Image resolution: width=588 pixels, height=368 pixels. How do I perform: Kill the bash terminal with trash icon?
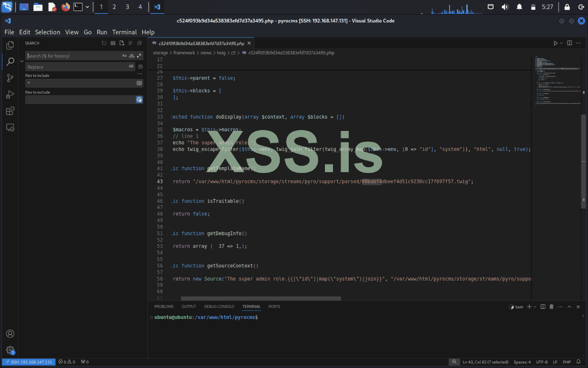pos(551,307)
